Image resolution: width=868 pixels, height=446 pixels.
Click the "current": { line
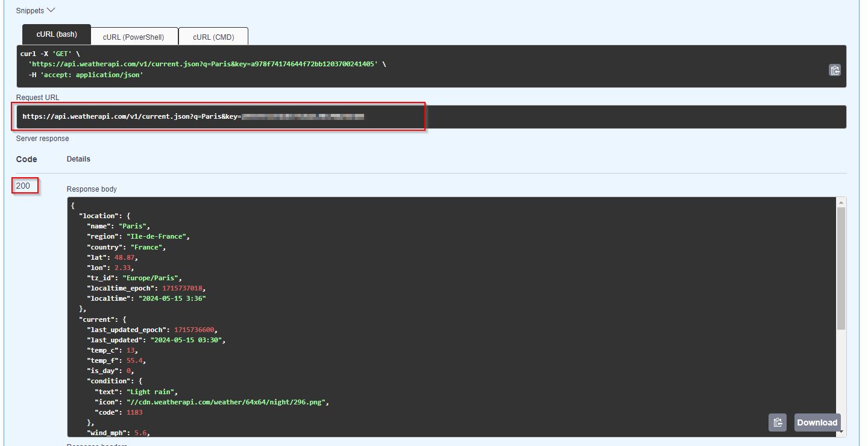[x=103, y=319]
